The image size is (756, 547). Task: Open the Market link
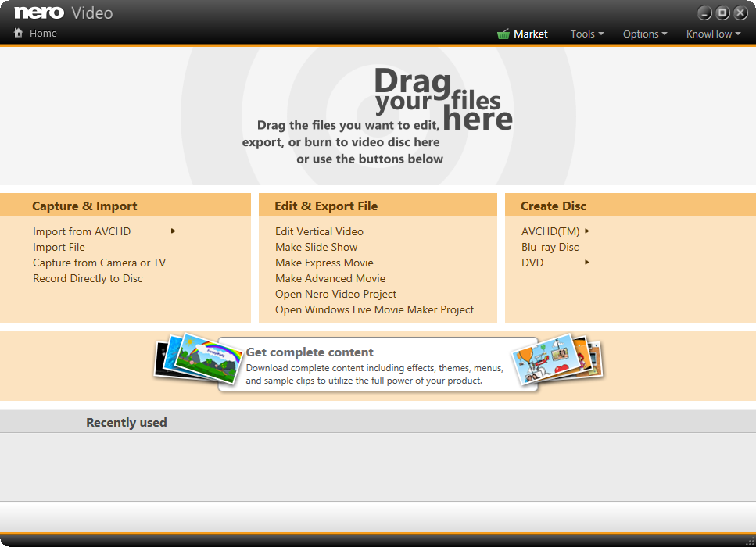pyautogui.click(x=530, y=34)
